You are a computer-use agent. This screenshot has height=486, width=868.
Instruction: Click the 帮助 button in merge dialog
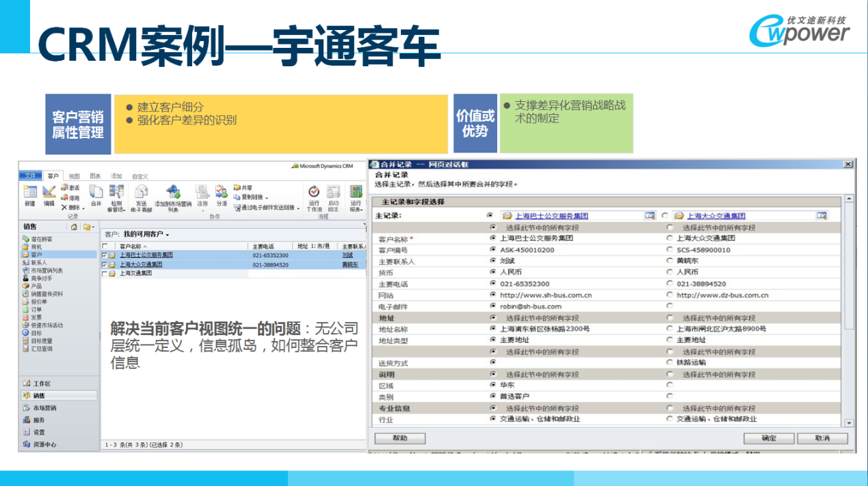(x=400, y=438)
